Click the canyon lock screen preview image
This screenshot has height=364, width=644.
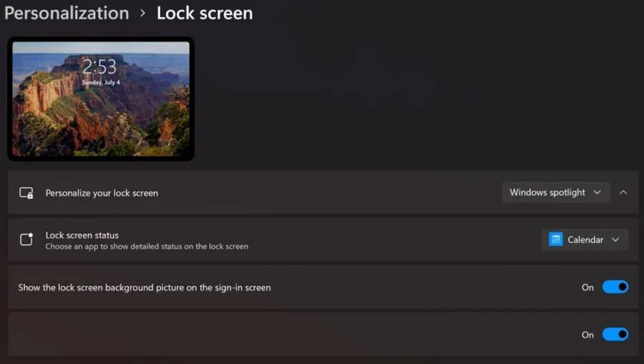(x=101, y=99)
